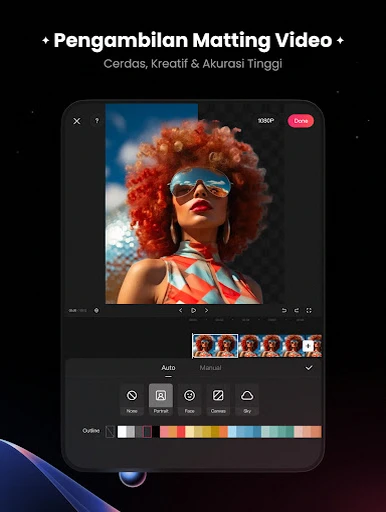Viewport: 386px width, 512px height.
Task: Pick the light sky blue outline color
Action: [232, 432]
